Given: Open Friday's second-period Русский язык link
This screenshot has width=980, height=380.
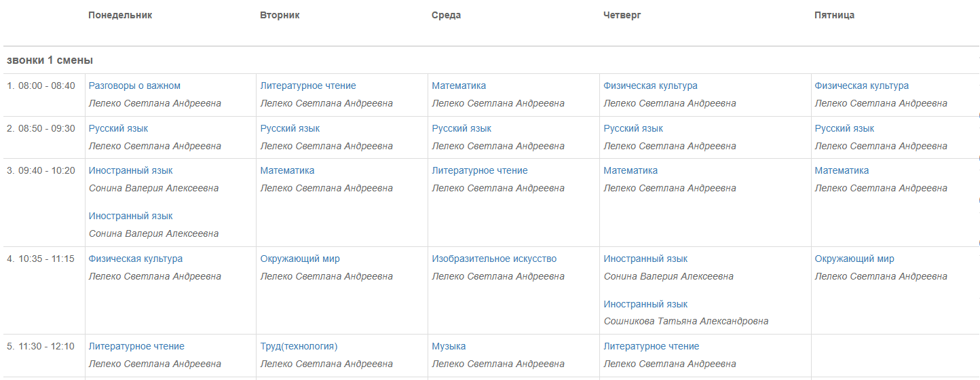Looking at the screenshot, I should tap(844, 128).
